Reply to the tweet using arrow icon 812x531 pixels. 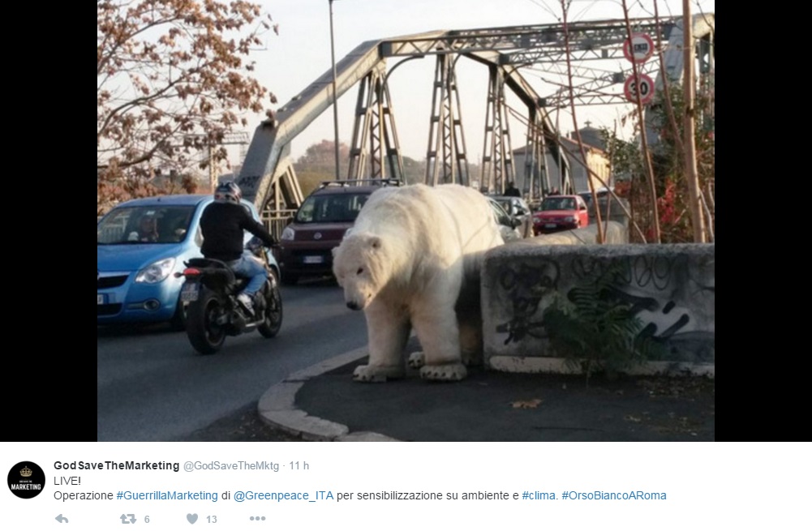tap(62, 519)
